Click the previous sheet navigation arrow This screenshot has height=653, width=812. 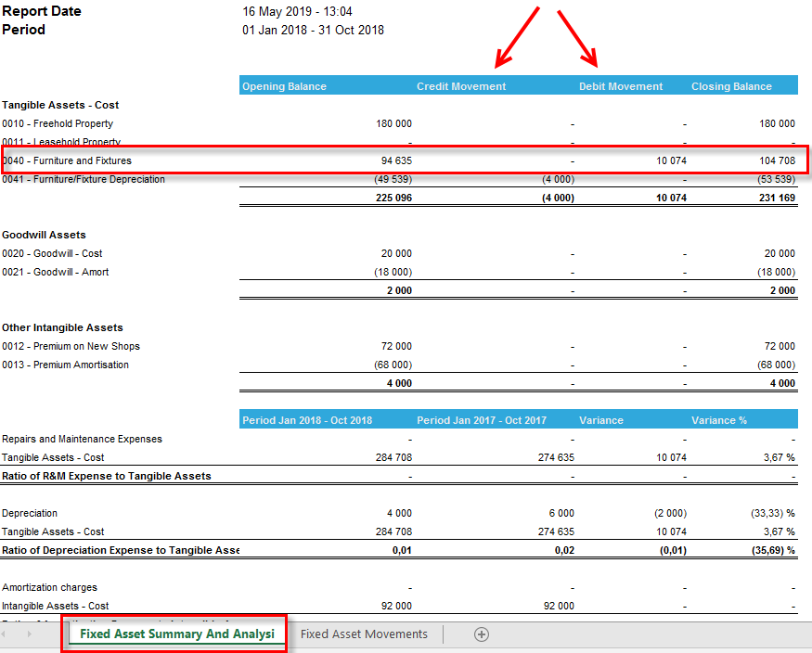4,634
